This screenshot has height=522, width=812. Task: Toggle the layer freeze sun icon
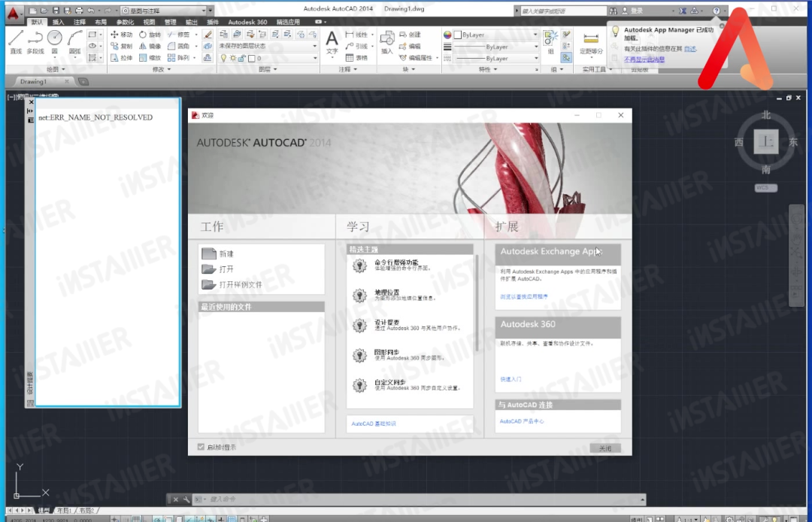233,59
